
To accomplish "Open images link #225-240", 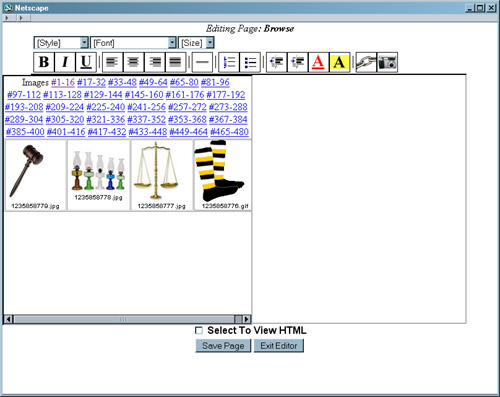I will [x=106, y=107].
